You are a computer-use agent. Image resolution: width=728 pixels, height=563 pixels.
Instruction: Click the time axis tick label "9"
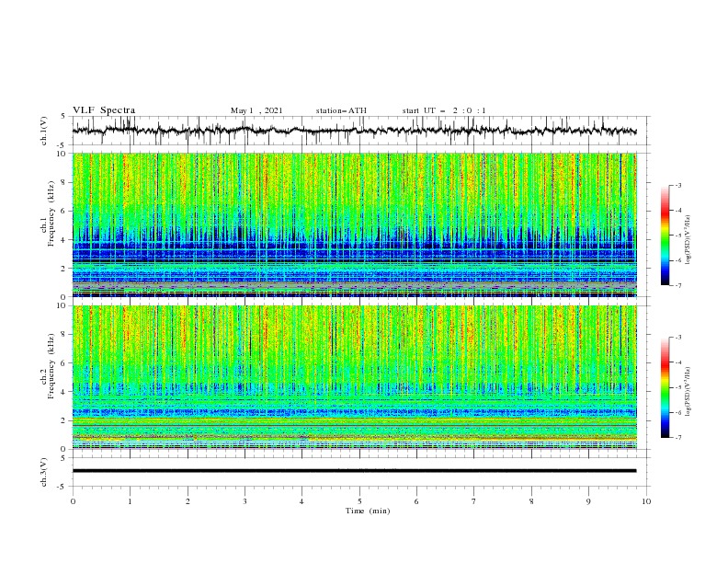pos(588,501)
